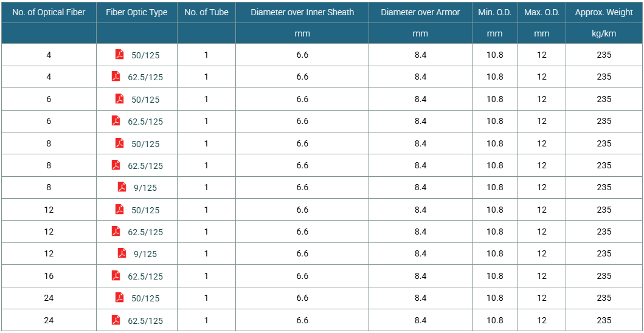Open PDF icon for 12-fiber 9/125 row
Screen dimensions: 644x333
(x=122, y=253)
